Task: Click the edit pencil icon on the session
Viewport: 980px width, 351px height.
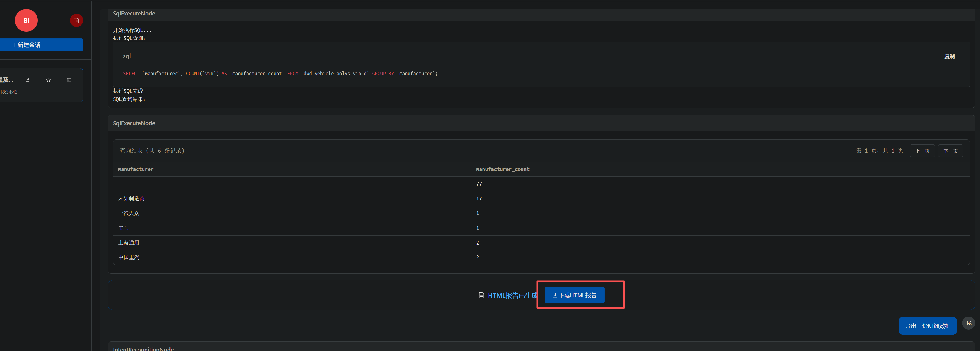Action: 27,80
